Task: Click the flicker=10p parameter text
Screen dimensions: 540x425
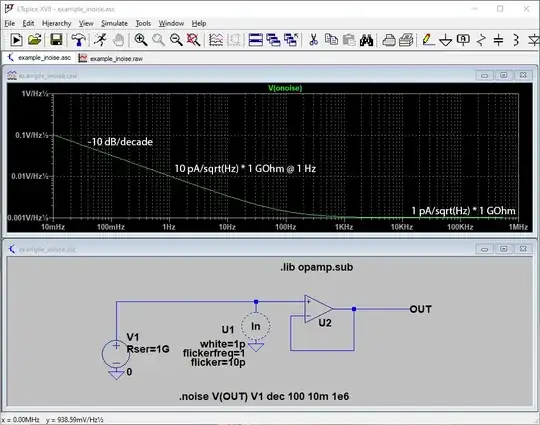Action: tap(218, 362)
